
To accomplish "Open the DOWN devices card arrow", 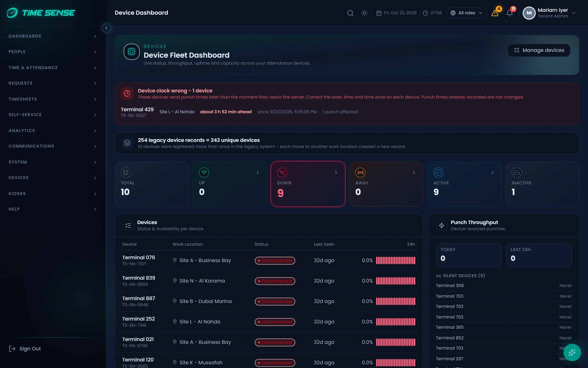I will pos(336,173).
